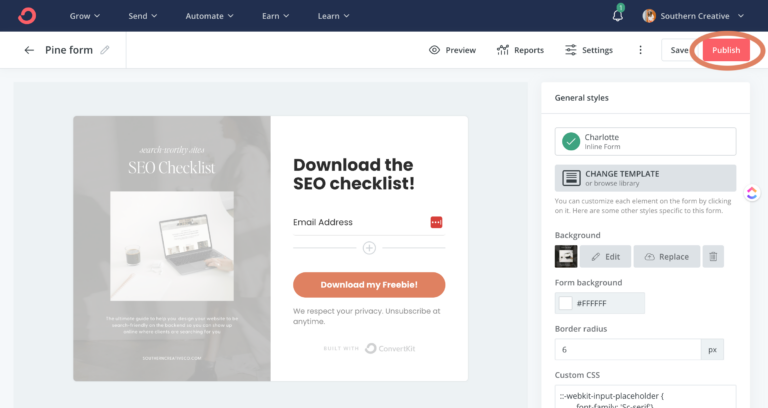Expand the Automate menu

[x=209, y=16]
